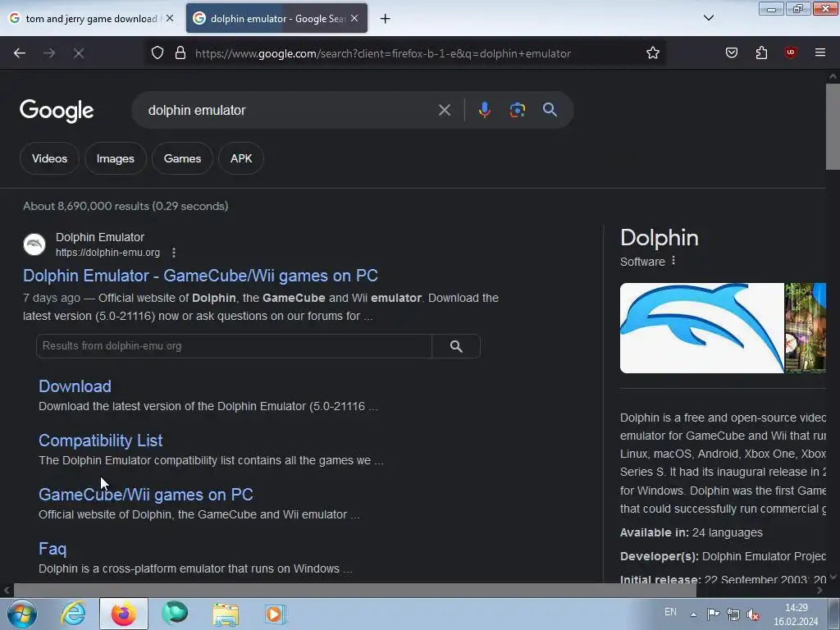840x630 pixels.
Task: Open the Firefox hamburger application menu
Action: (820, 52)
